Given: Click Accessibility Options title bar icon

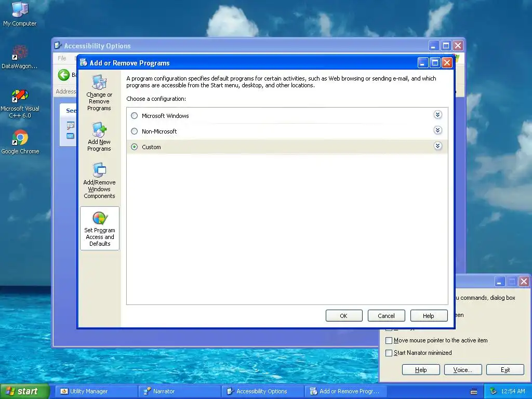Looking at the screenshot, I should click(58, 46).
